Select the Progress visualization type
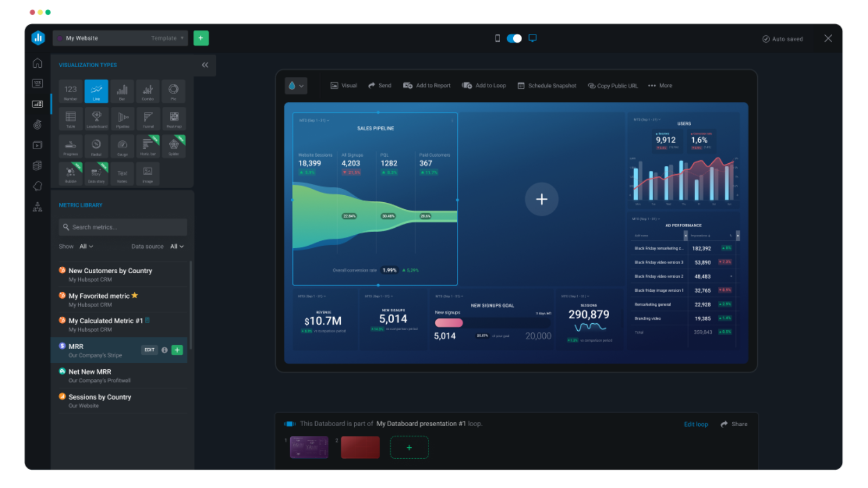This screenshot has width=868, height=488. 71,146
